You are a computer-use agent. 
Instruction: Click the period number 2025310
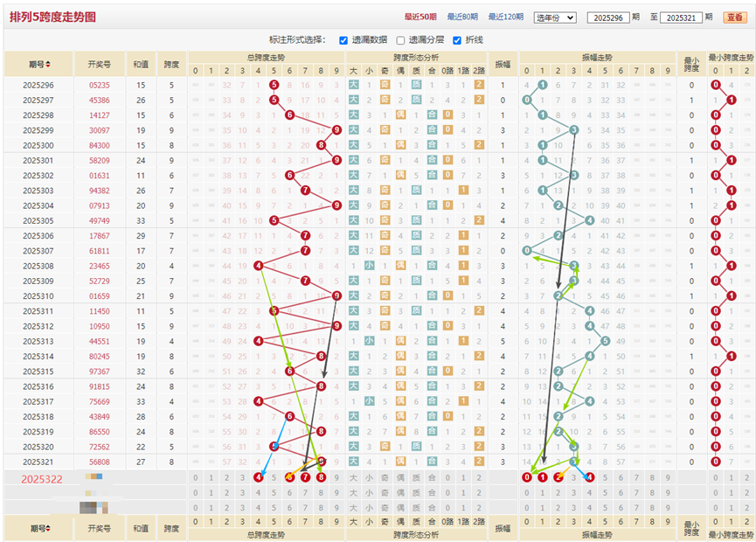(x=38, y=296)
